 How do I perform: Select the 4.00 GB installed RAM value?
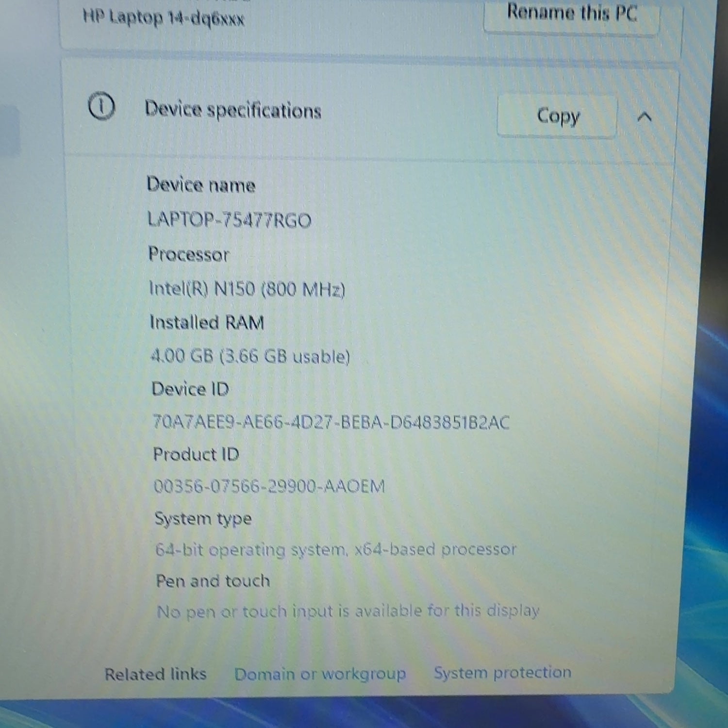pos(250,356)
